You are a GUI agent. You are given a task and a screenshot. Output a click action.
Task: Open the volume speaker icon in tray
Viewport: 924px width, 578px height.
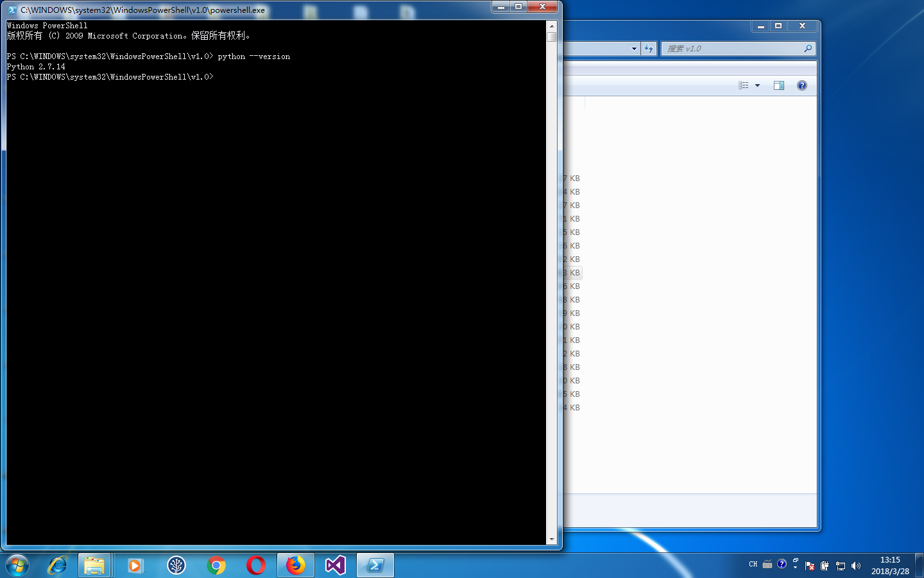(856, 566)
